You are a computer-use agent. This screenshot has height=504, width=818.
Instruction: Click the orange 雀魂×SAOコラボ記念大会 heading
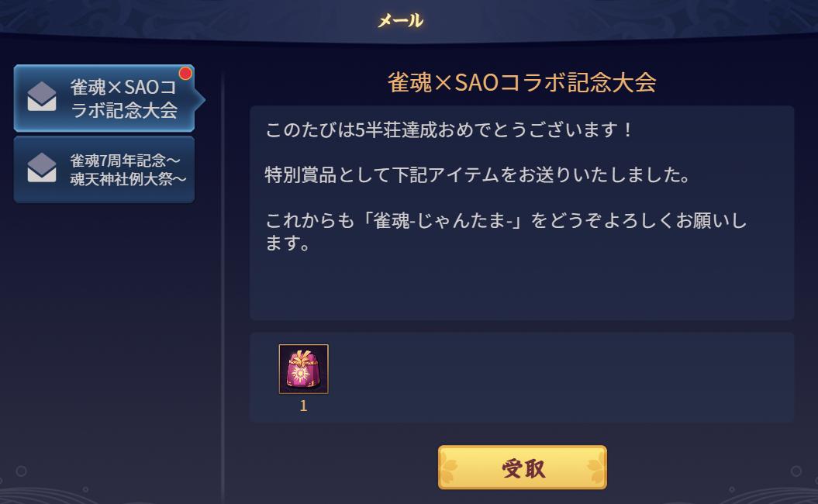pos(522,82)
